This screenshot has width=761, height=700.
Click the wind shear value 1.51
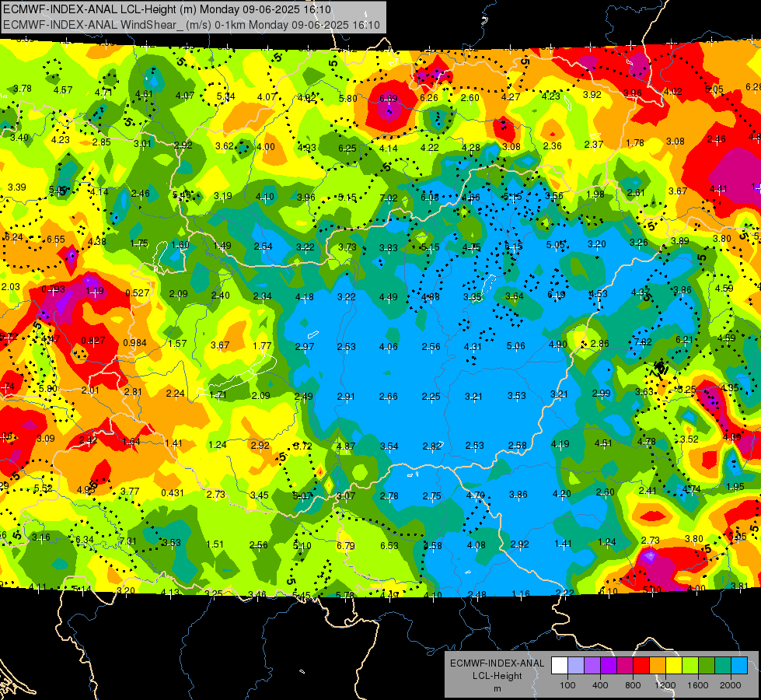click(x=215, y=544)
